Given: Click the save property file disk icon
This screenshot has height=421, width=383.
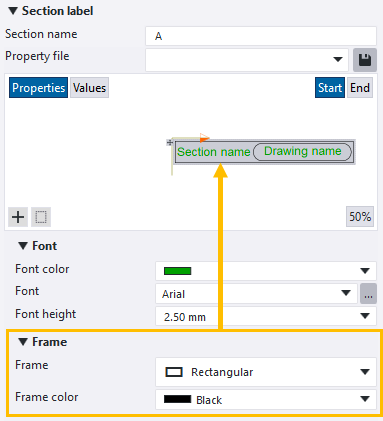Looking at the screenshot, I should (365, 60).
